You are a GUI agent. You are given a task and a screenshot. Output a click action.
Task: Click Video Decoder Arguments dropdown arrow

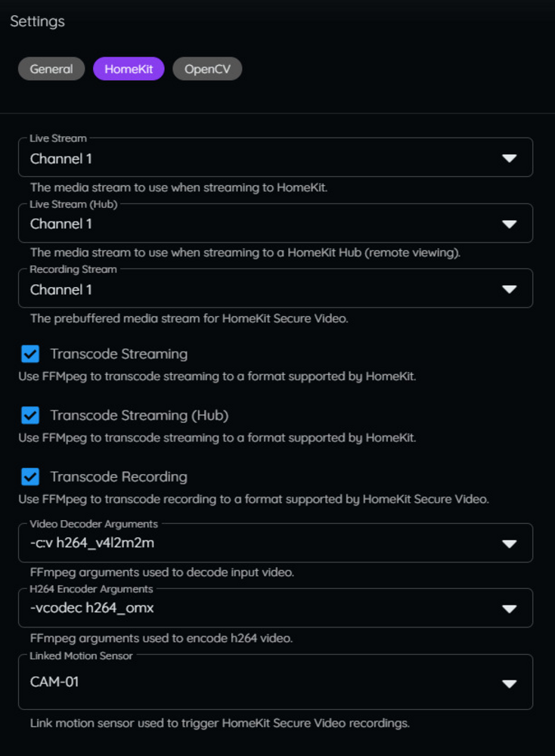(x=509, y=544)
